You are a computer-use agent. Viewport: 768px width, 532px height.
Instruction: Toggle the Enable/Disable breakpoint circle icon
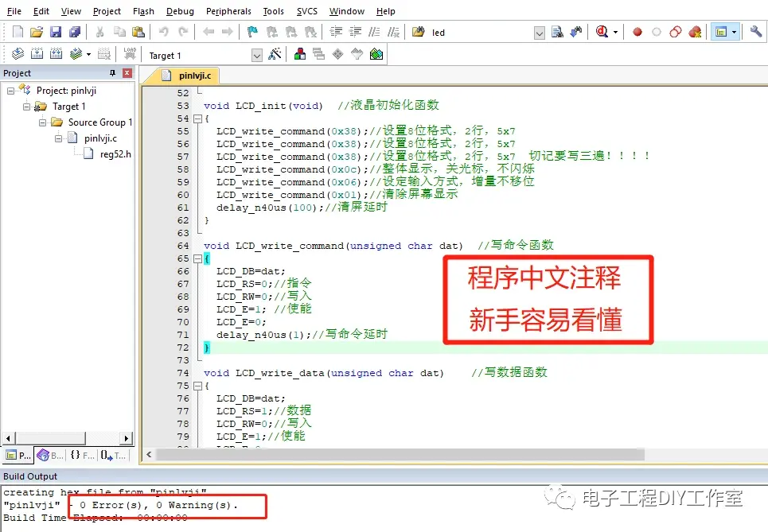657,33
